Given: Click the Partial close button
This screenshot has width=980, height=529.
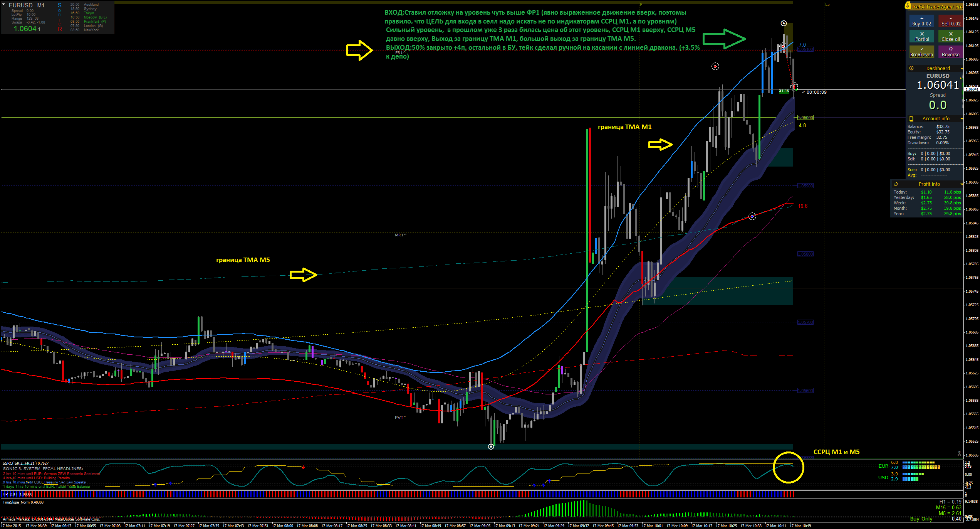Looking at the screenshot, I should [922, 36].
